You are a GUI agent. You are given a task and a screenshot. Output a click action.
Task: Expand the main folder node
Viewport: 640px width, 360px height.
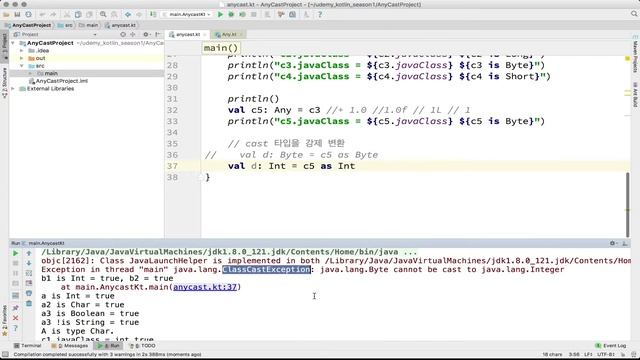[30, 73]
